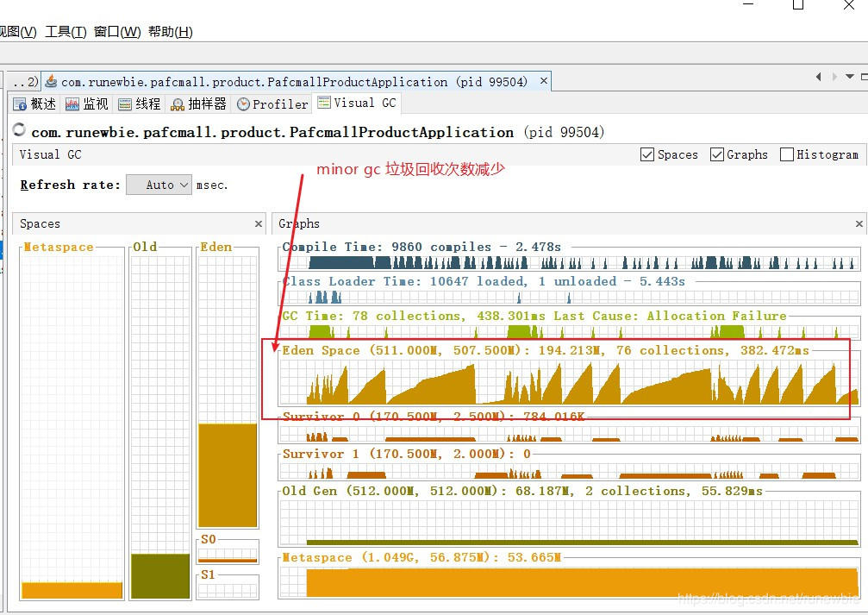
Task: Click the 概述 tab icon
Action: pos(20,104)
